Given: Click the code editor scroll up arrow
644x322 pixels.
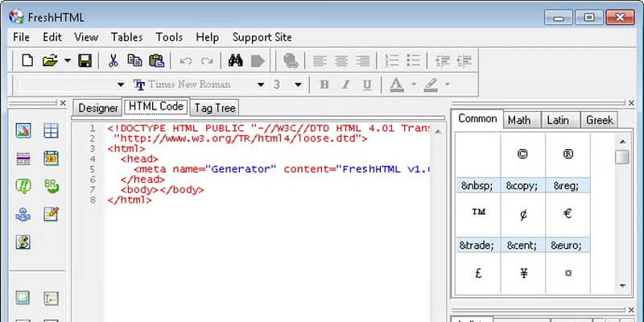Looking at the screenshot, I should [438, 132].
